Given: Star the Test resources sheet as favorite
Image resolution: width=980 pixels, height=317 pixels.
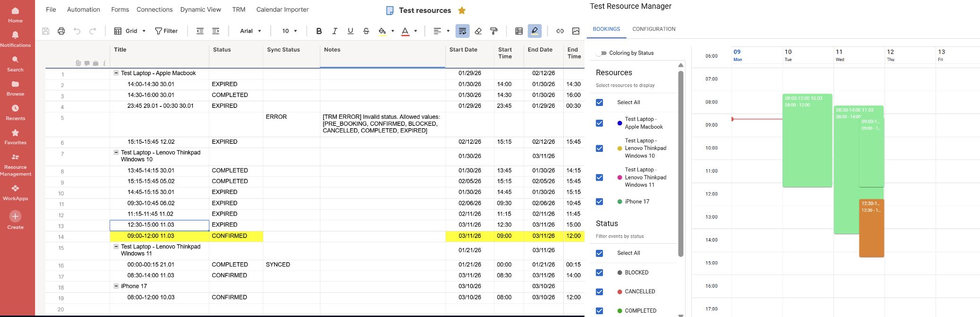Looking at the screenshot, I should click(x=462, y=10).
